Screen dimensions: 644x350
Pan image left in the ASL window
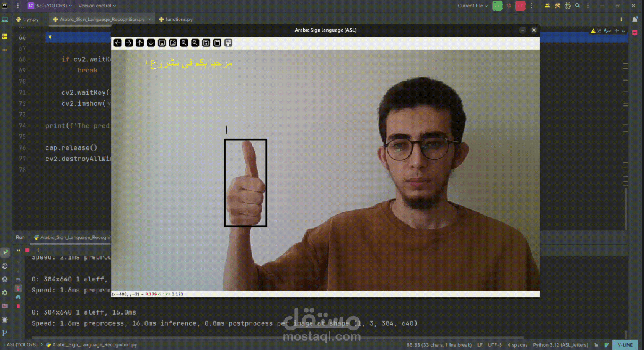tap(118, 43)
